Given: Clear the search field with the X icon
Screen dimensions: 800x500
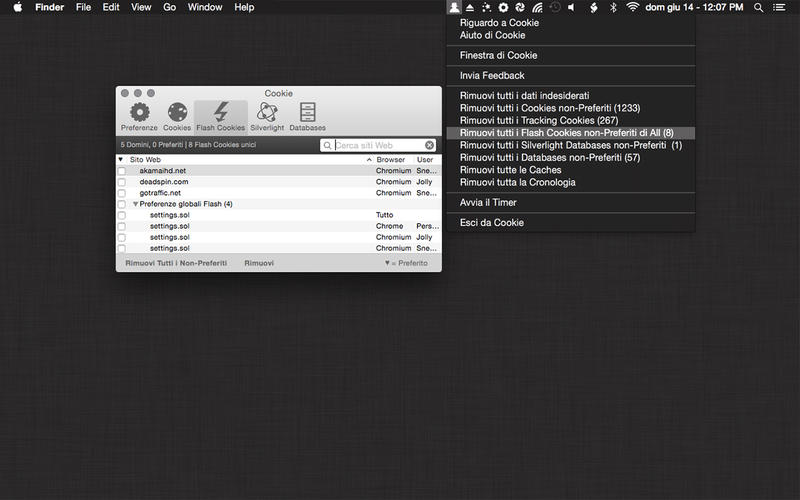Looking at the screenshot, I should pos(430,145).
